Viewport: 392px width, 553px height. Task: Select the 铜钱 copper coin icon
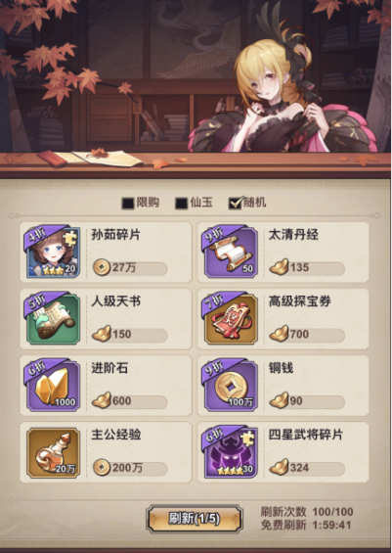[231, 386]
